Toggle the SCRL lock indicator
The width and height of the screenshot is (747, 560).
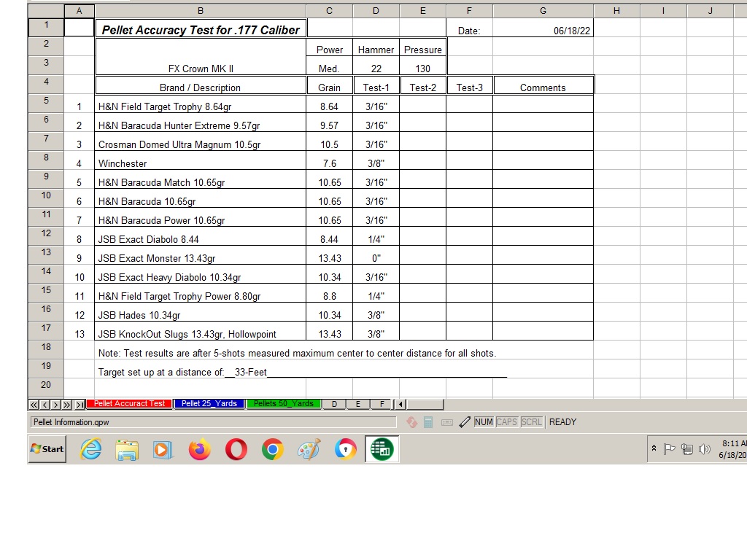pos(531,422)
